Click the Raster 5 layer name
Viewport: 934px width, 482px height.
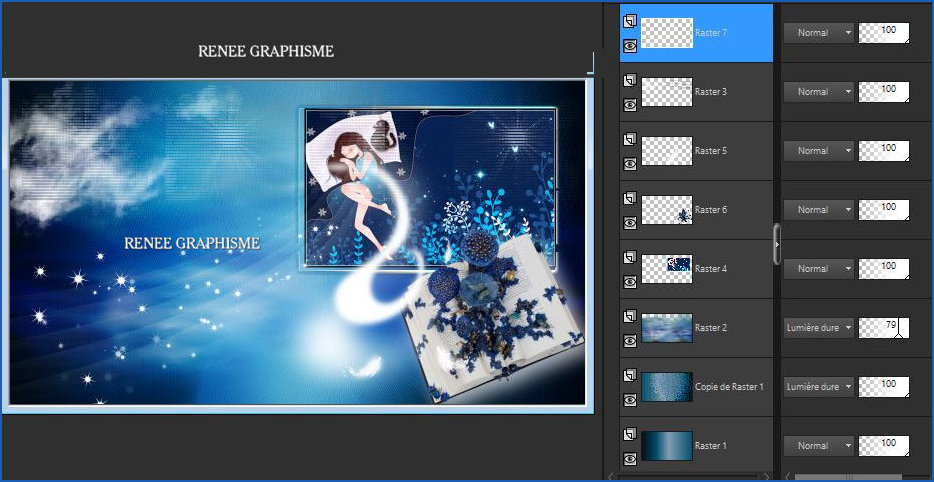point(711,151)
